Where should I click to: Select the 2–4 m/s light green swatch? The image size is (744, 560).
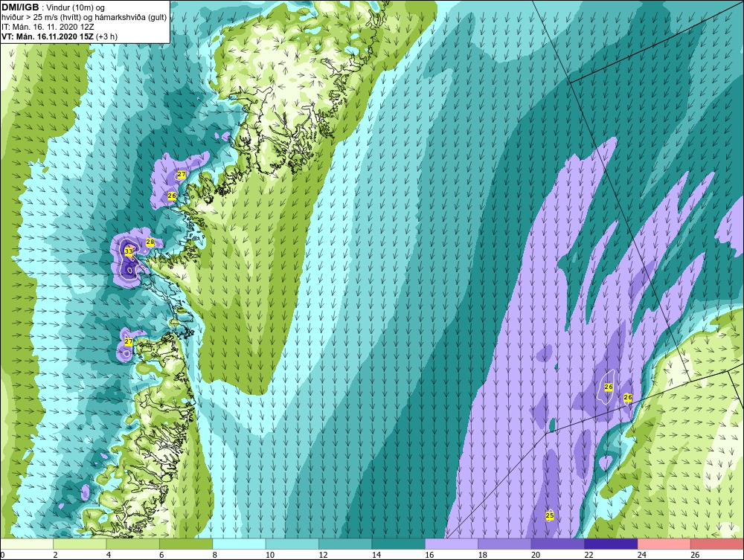(x=80, y=544)
